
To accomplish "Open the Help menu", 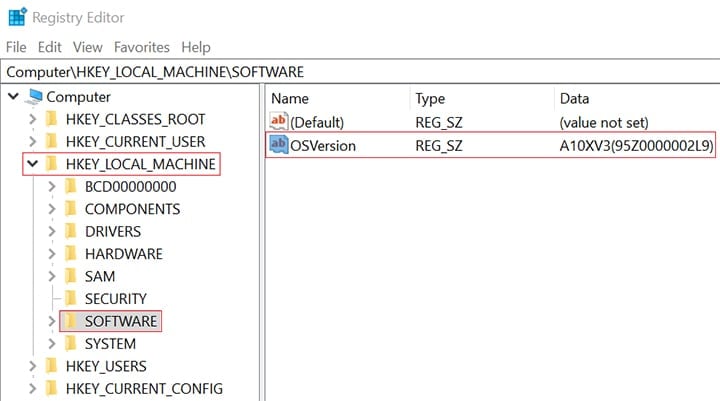I will pos(196,47).
